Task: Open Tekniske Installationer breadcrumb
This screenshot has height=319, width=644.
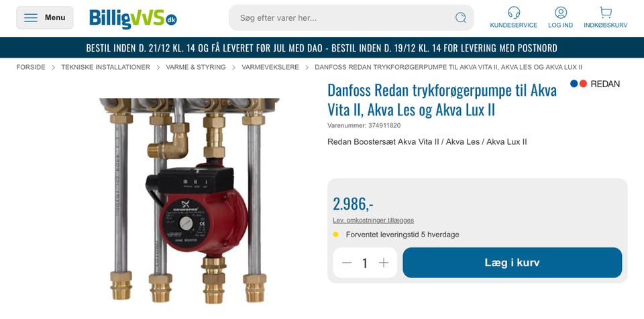Action: tap(105, 67)
